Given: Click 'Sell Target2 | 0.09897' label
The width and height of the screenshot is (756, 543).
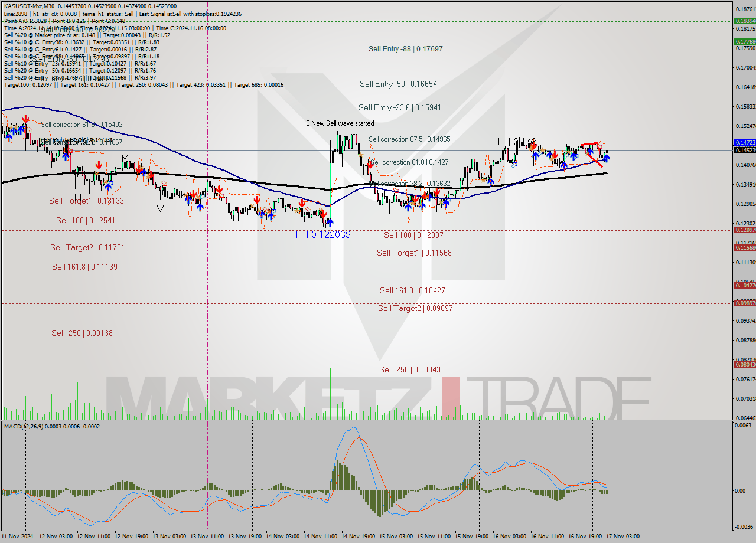Looking at the screenshot, I should [415, 308].
